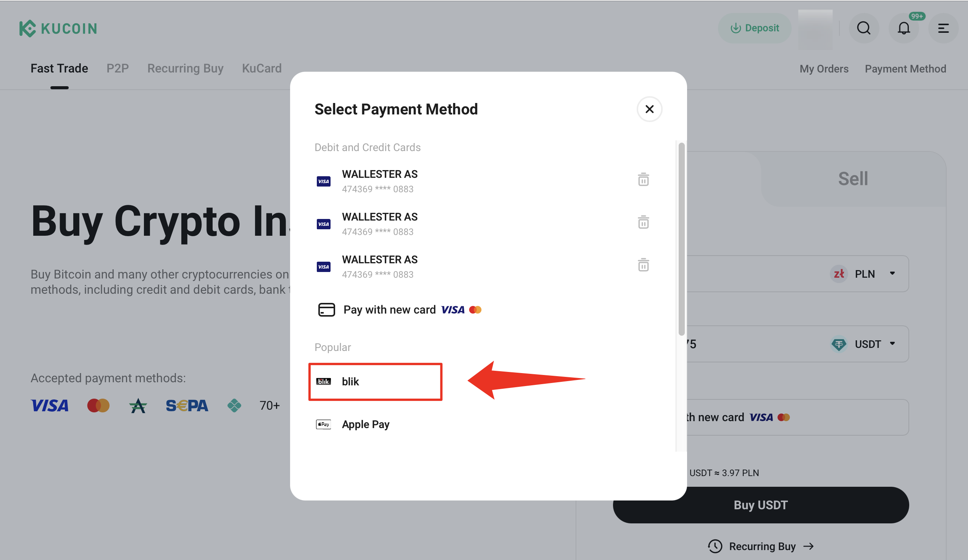
Task: Click the teal diamond payment logo
Action: point(234,406)
